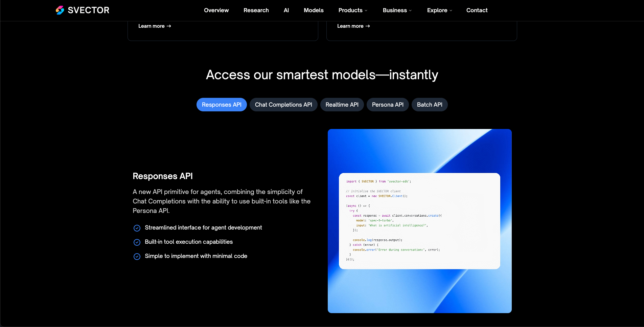644x327 pixels.
Task: Click the check icon beside Built-in tool execution
Action: (x=137, y=242)
